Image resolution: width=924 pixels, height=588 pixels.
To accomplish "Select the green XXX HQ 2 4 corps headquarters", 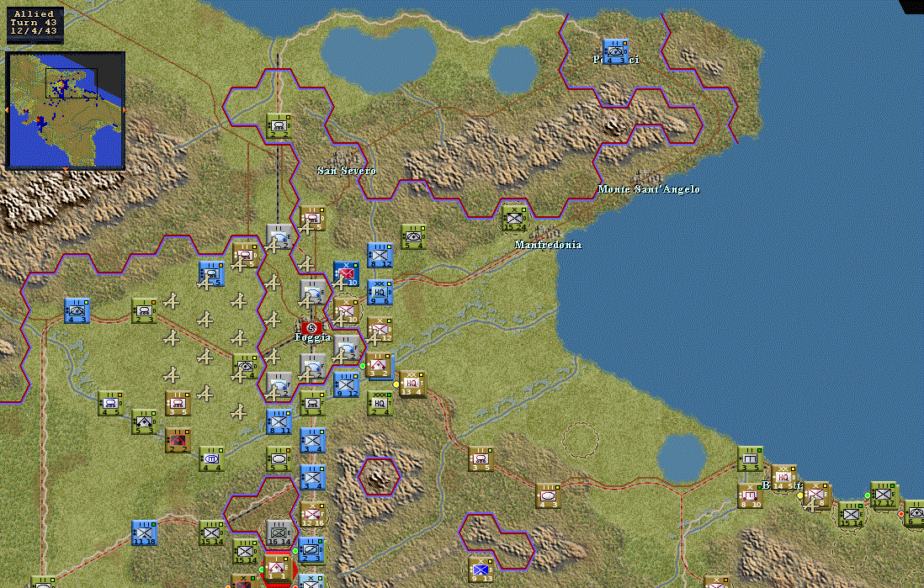I will (380, 403).
